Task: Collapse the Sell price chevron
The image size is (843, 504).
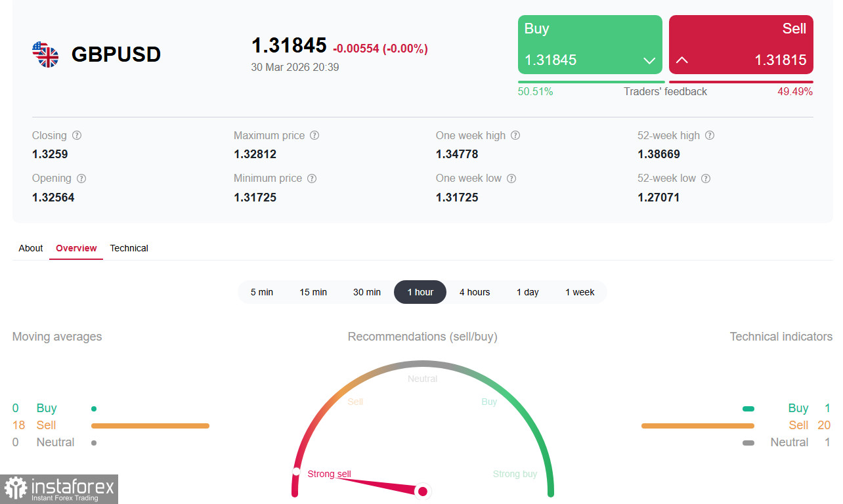Action: click(x=681, y=60)
